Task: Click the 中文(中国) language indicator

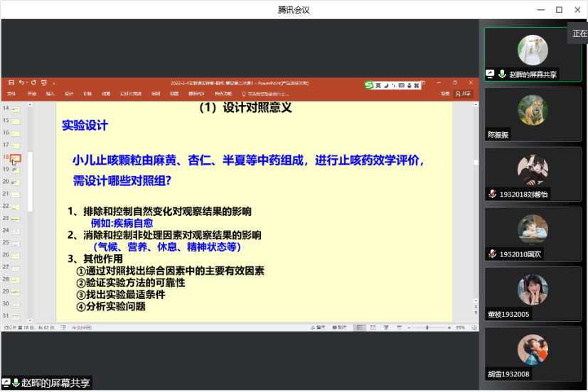Action: point(82,327)
